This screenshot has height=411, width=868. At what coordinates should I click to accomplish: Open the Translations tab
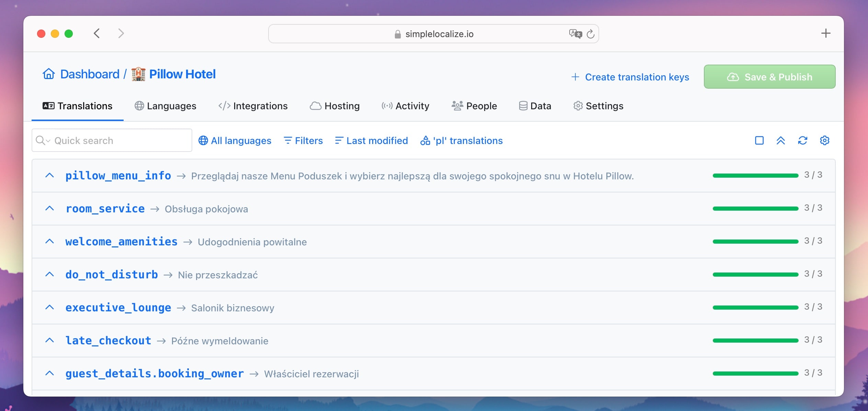pos(78,106)
